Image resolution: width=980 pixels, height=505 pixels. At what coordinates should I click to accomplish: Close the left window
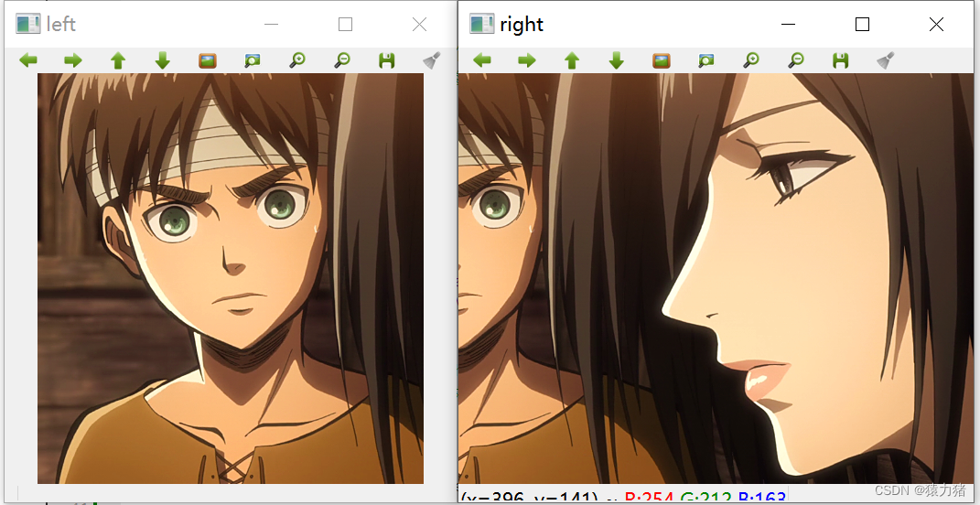tap(419, 25)
